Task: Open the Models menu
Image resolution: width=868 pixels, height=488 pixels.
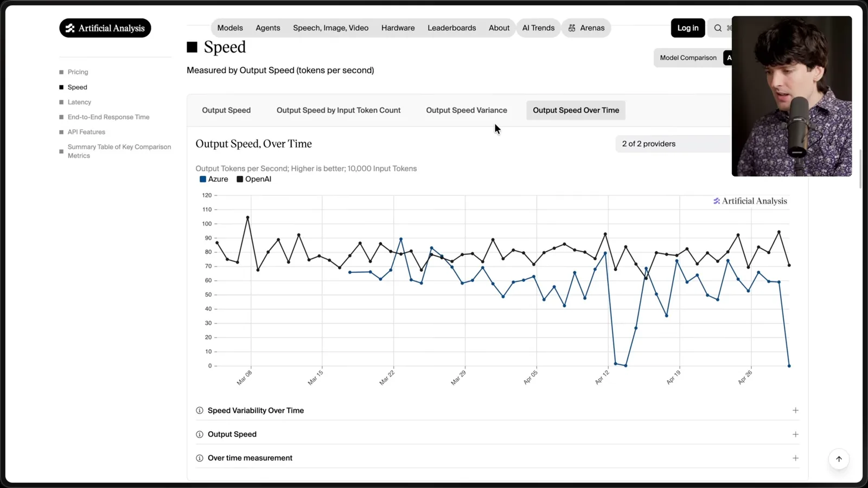Action: click(230, 28)
